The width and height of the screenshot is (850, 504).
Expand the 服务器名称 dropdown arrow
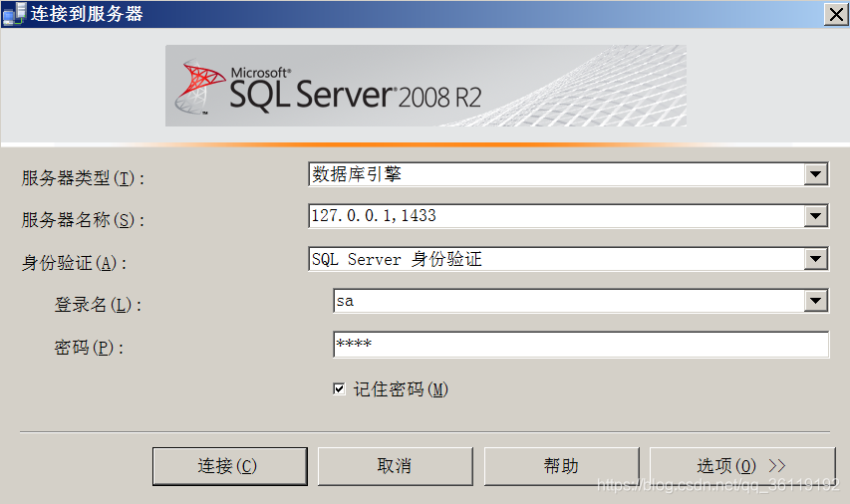815,216
